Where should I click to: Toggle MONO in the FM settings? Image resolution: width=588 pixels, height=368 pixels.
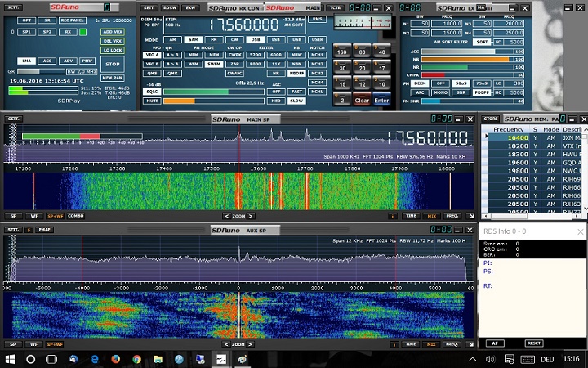440,92
